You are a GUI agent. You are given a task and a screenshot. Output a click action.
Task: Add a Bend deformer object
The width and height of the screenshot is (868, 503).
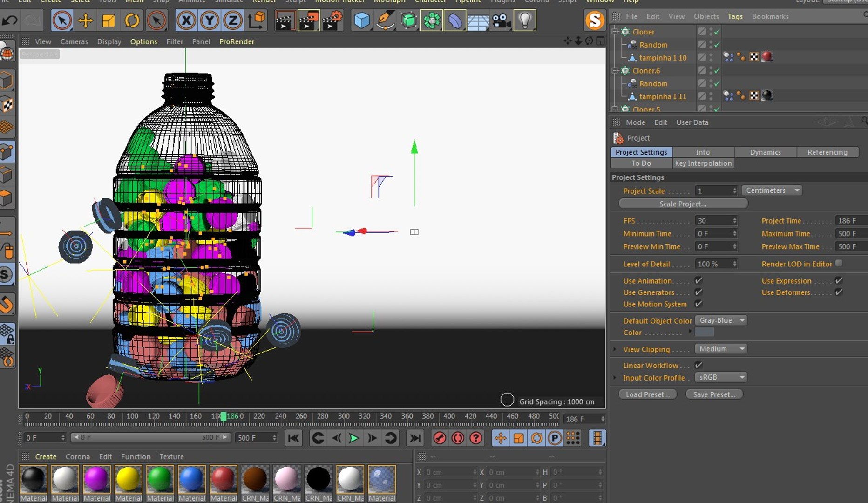pyautogui.click(x=455, y=20)
